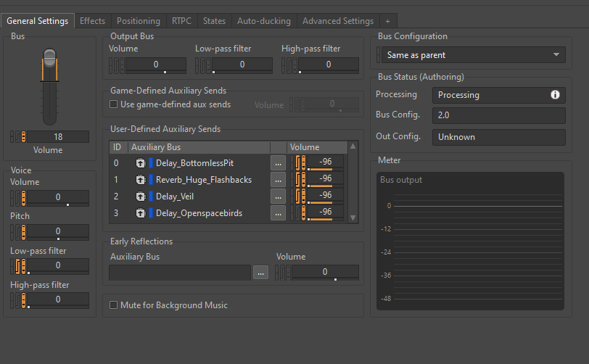The image size is (589, 364).
Task: Click property indicators beside Output Bus Volume
Action: (117, 65)
